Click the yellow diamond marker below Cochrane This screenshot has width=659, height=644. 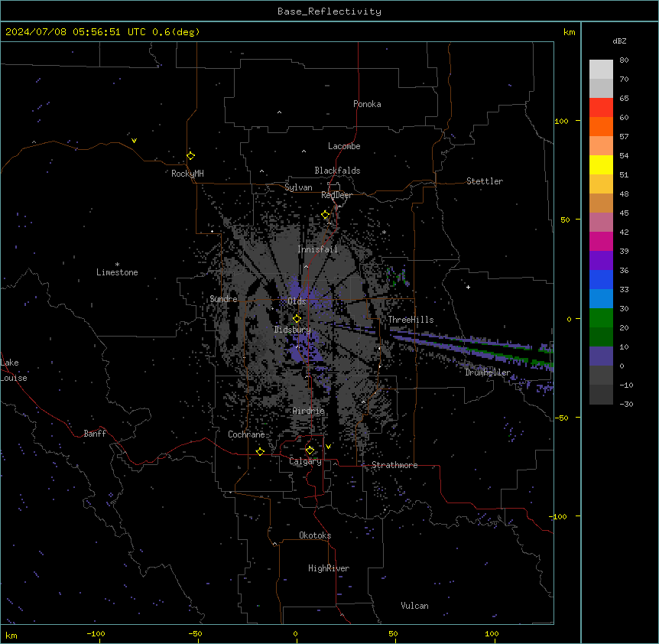[x=260, y=451]
